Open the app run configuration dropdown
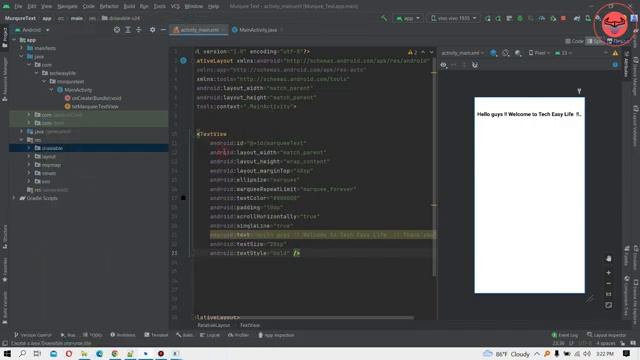This screenshot has height=360, width=640. tap(408, 18)
